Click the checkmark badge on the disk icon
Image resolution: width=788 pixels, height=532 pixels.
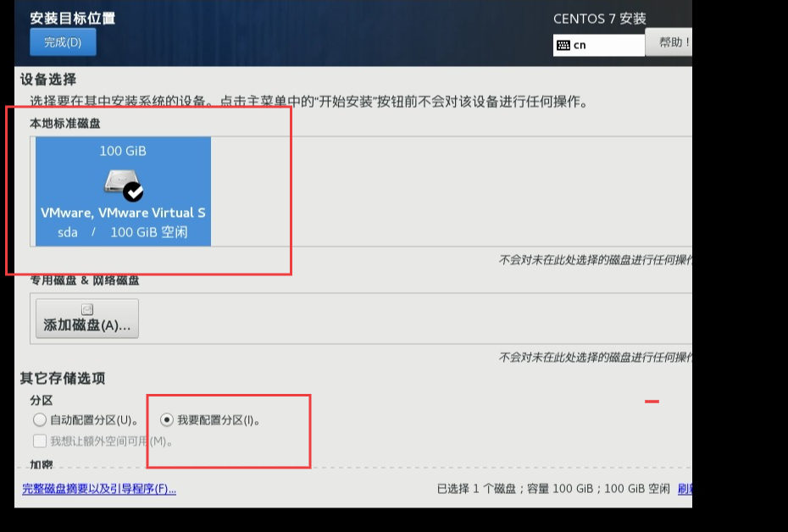[x=133, y=191]
